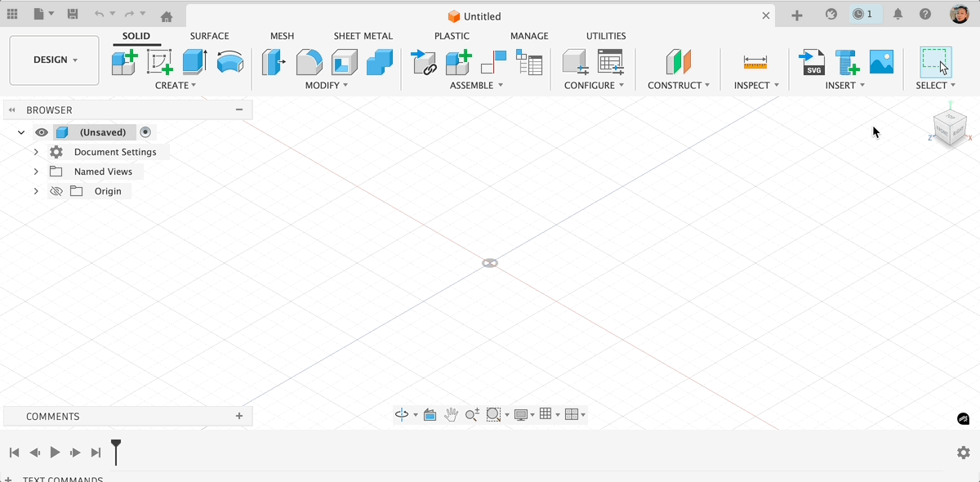Open the Help question mark menu
Viewport: 980px width, 482px height.
click(925, 14)
